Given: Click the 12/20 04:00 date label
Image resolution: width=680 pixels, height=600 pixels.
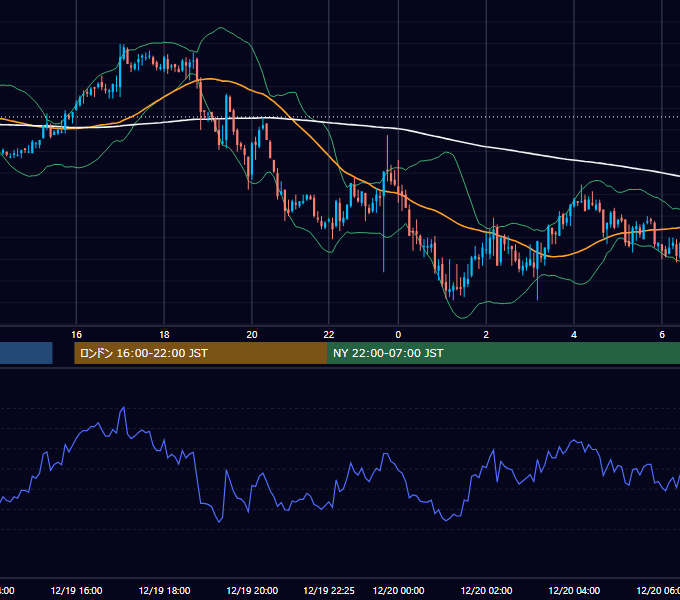Looking at the screenshot, I should pos(574,590).
